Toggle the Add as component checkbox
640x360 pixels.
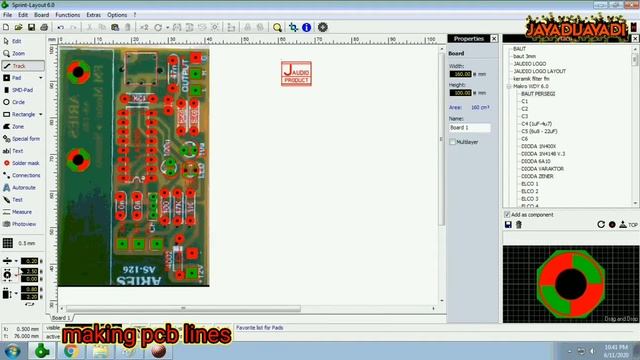pyautogui.click(x=507, y=215)
